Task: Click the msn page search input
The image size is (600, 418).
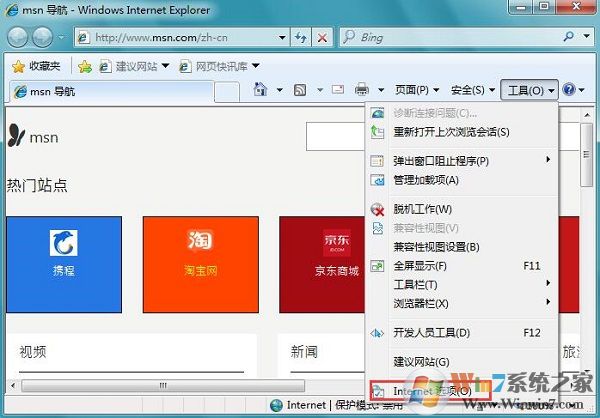Action: pyautogui.click(x=336, y=137)
